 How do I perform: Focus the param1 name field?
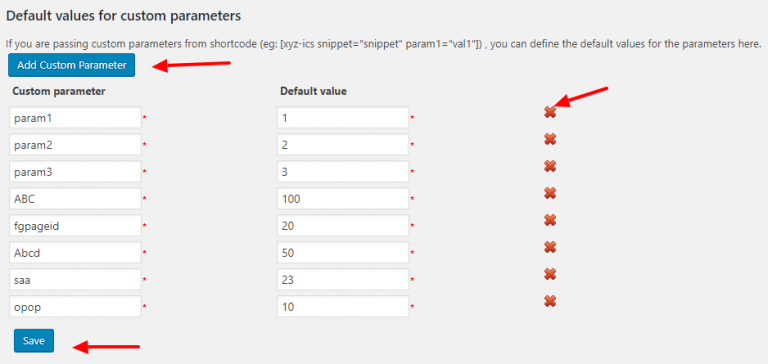75,118
